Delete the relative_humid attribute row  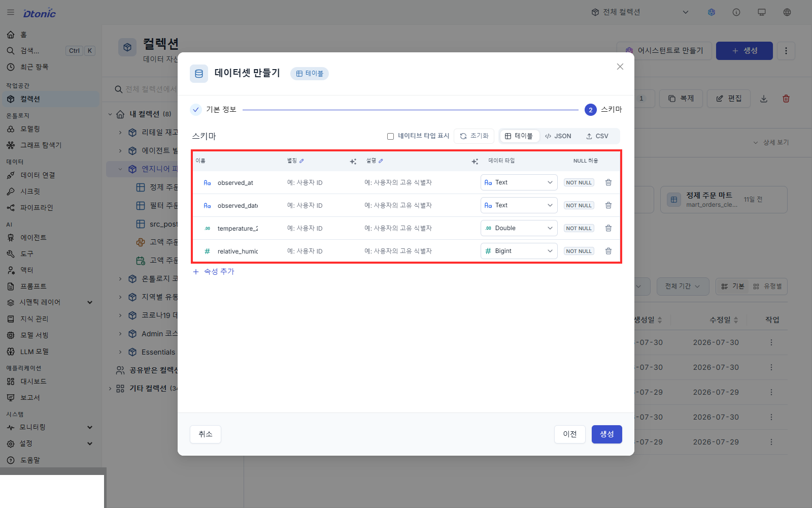pyautogui.click(x=608, y=251)
